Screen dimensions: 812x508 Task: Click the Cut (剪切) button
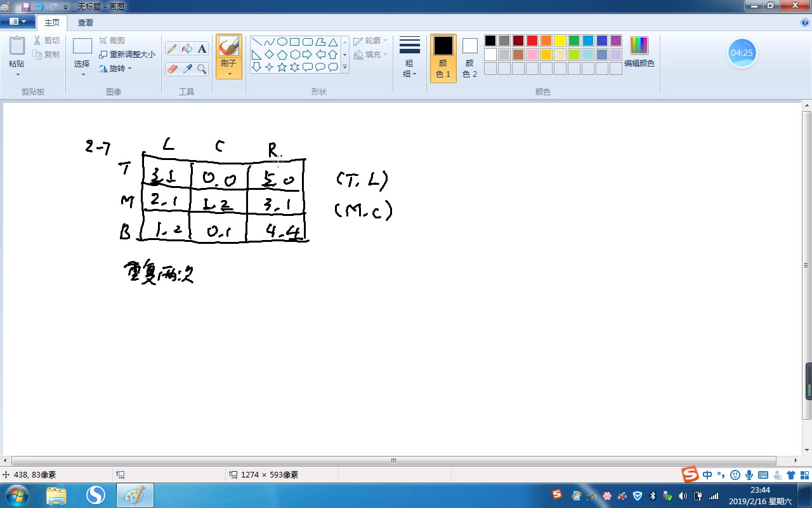(x=46, y=41)
